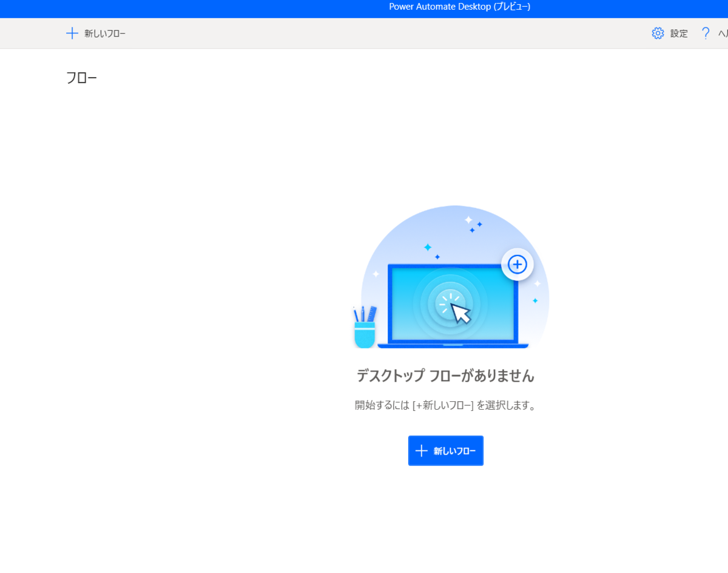The width and height of the screenshot is (728, 573).
Task: Click the Power Automate Desktop title bar text
Action: 460,7
